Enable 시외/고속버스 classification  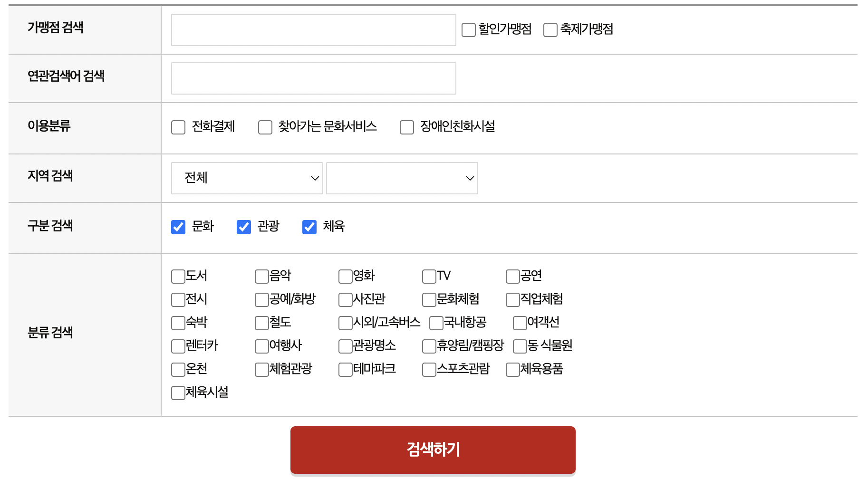[x=345, y=323]
